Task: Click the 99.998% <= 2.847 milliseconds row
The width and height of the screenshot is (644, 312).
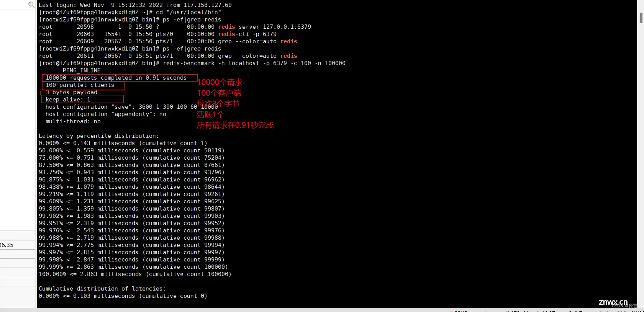Action: click(x=132, y=260)
